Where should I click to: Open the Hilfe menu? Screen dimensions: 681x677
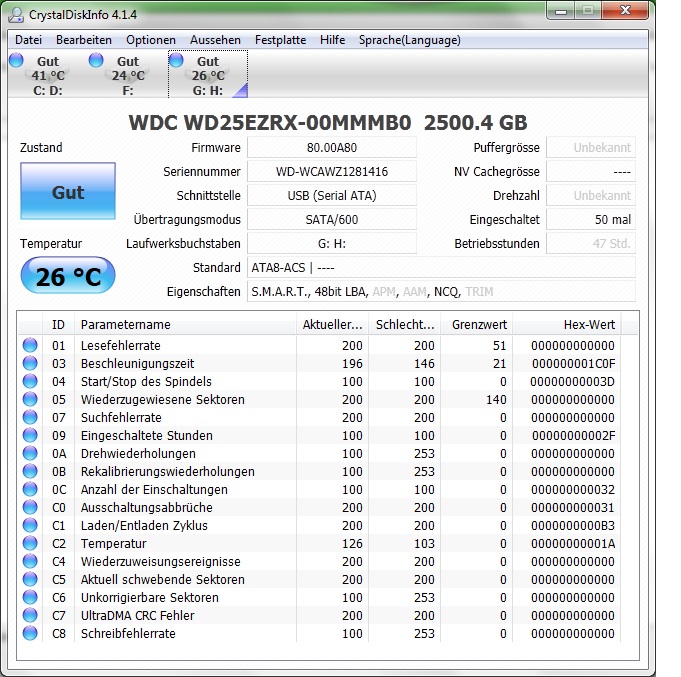pyautogui.click(x=332, y=40)
